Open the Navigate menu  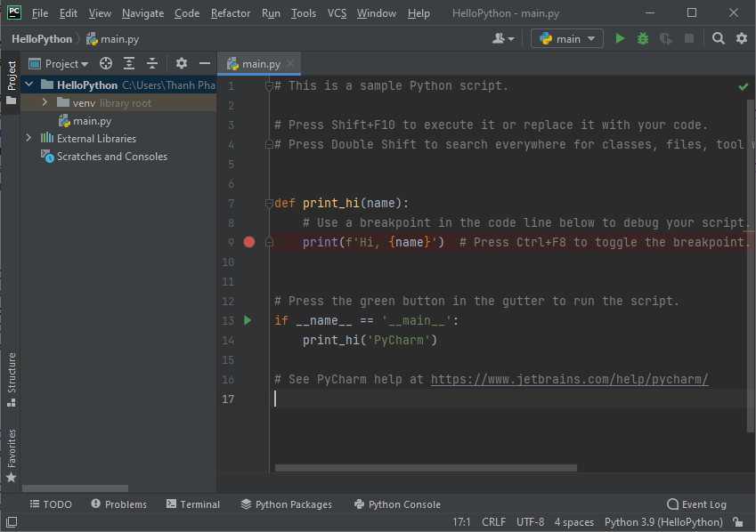[142, 13]
